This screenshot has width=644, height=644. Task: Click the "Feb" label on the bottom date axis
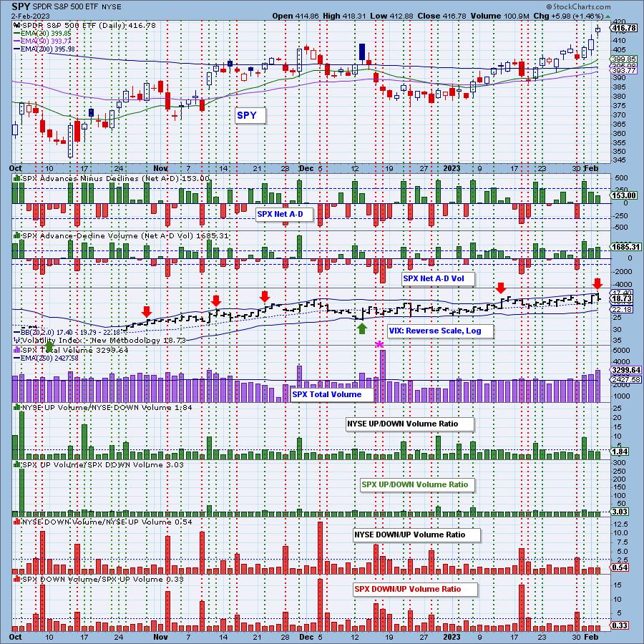(x=591, y=637)
